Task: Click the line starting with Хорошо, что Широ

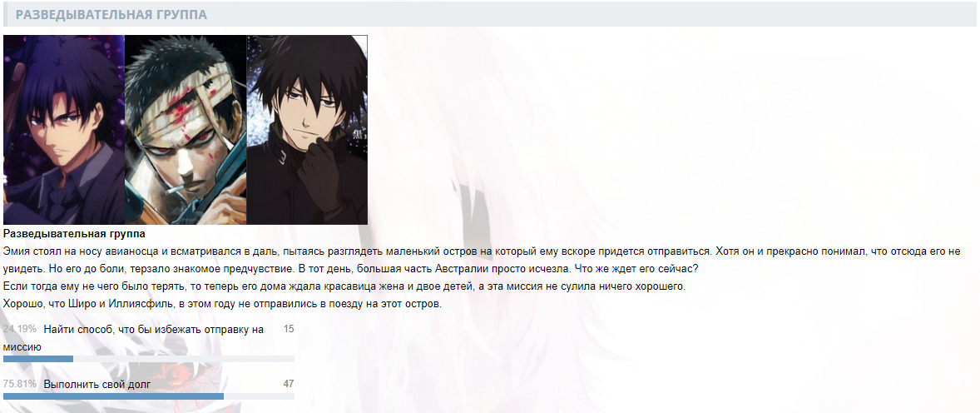Action: (x=222, y=305)
